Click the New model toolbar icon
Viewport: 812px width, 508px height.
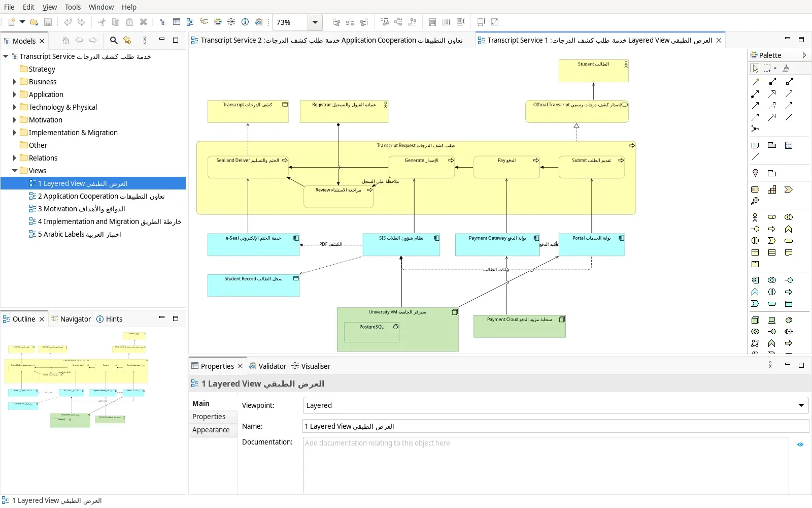(12, 22)
